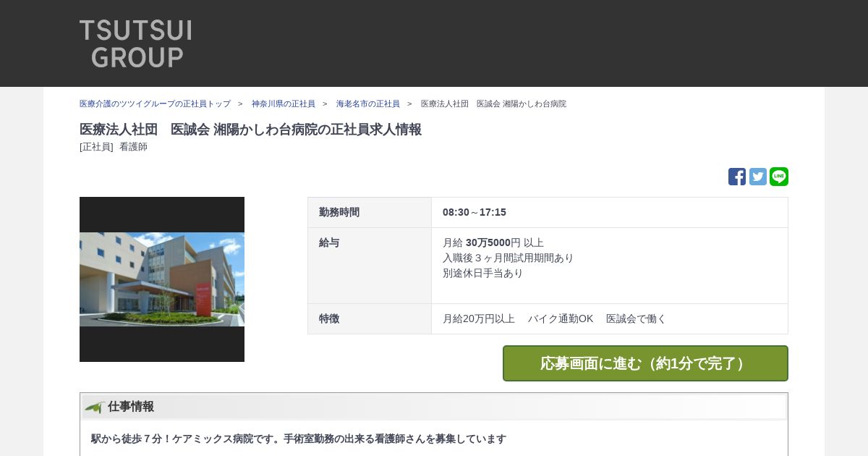Click 応募画面に進む apply button

coord(645,363)
